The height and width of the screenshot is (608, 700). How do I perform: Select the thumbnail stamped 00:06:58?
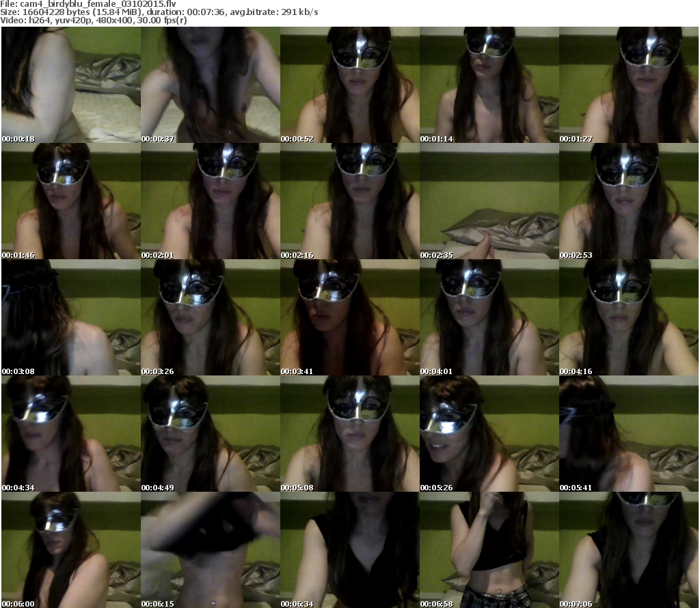(489, 550)
